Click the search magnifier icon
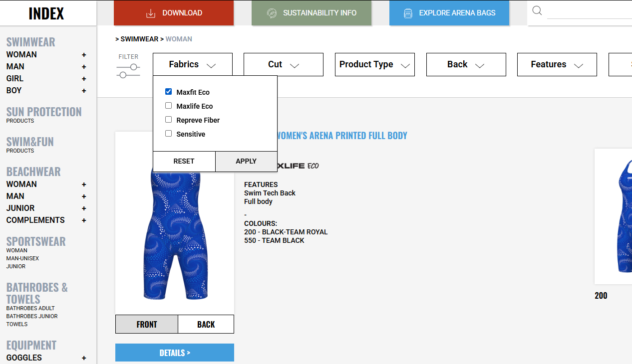632x364 pixels. [537, 10]
